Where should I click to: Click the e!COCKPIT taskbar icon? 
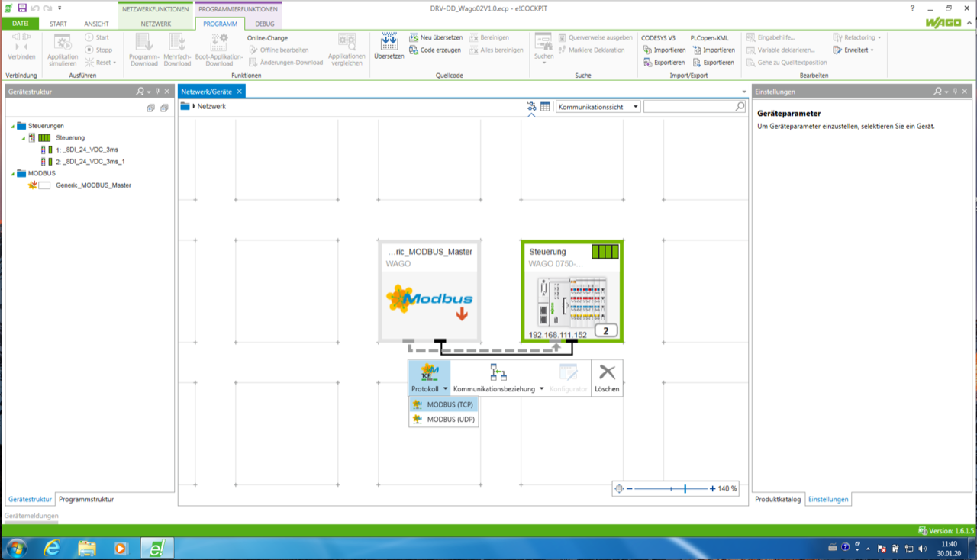157,548
